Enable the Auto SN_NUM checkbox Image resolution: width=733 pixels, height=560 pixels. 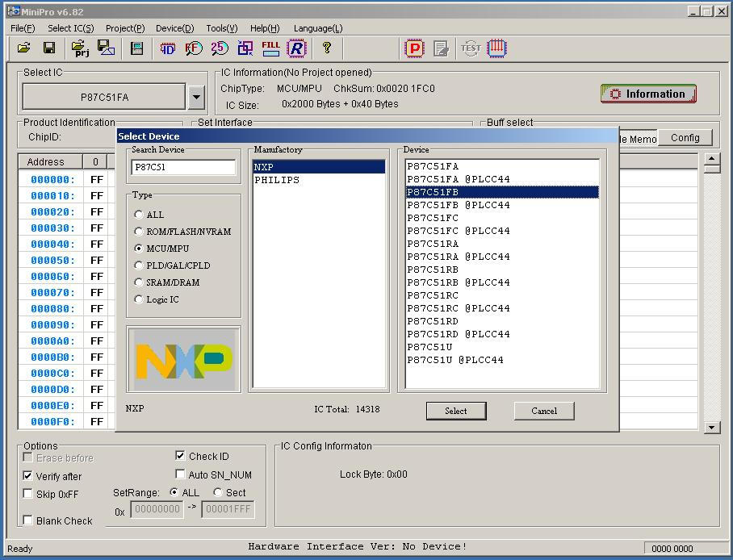pos(180,474)
